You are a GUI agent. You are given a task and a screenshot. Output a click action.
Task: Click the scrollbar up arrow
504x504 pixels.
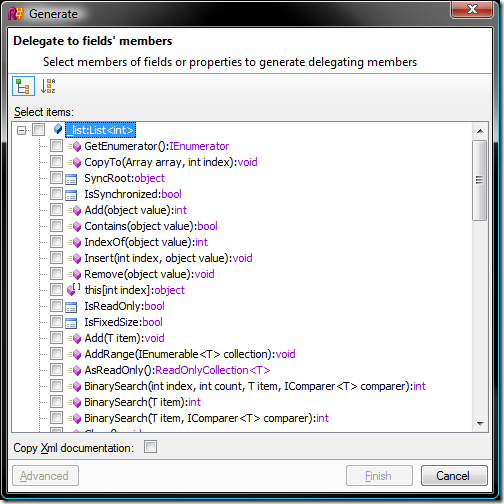coord(480,131)
